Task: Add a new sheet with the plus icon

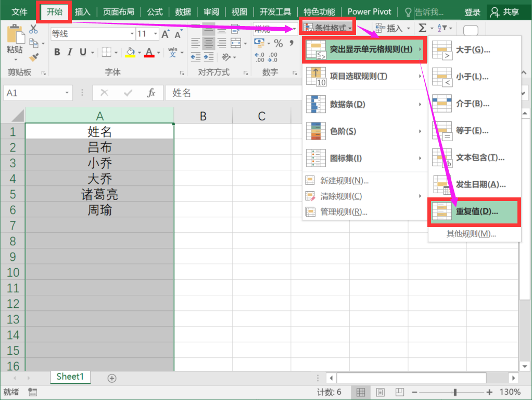Action: point(112,378)
